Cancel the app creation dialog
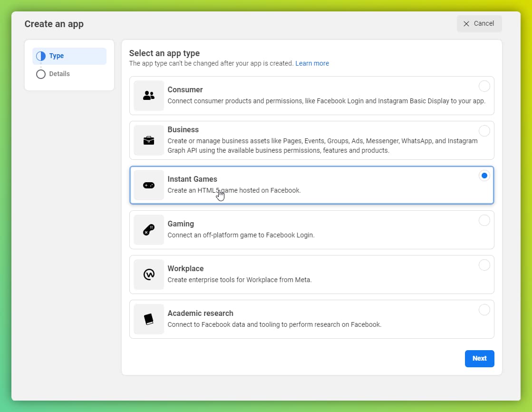Screen dimensions: 532x412 click(479, 23)
